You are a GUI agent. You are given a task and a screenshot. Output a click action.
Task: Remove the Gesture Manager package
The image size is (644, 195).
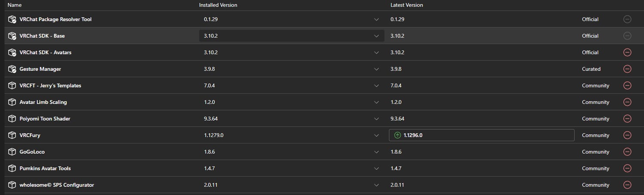[x=627, y=69]
